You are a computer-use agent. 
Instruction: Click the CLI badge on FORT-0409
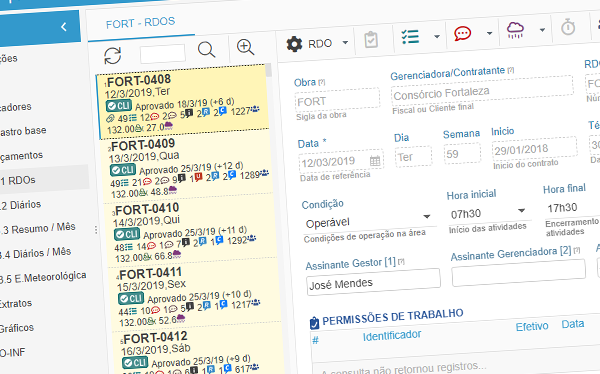coord(123,170)
